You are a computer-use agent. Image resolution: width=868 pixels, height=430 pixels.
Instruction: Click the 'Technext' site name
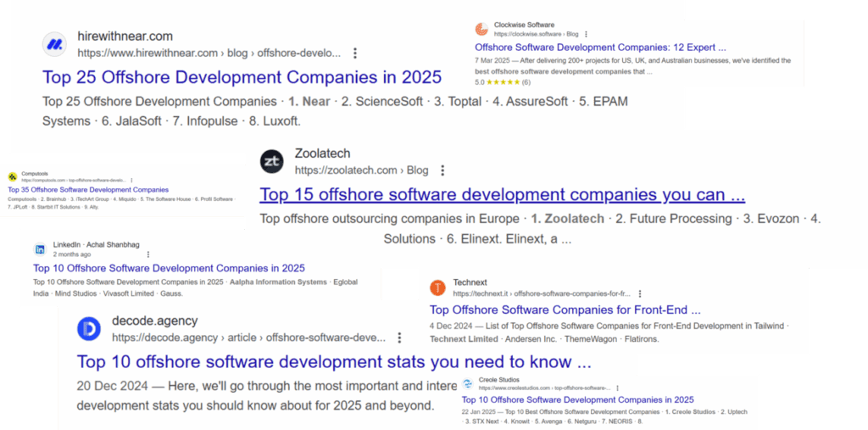coord(470,282)
